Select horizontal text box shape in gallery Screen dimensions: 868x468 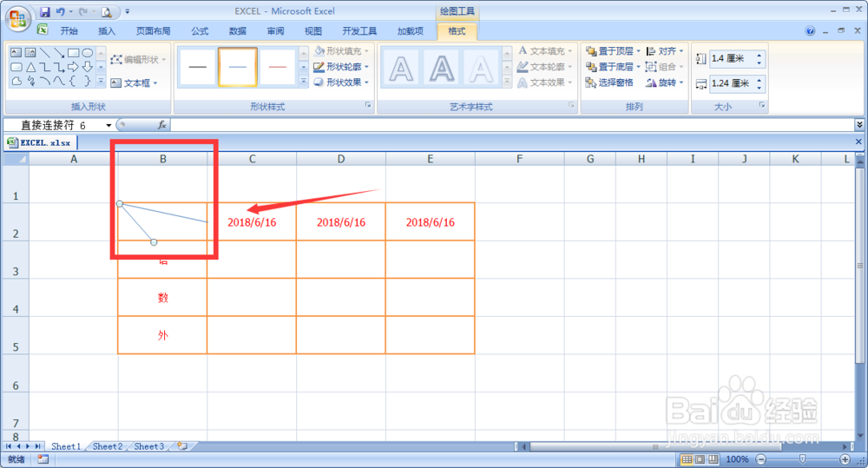point(16,53)
